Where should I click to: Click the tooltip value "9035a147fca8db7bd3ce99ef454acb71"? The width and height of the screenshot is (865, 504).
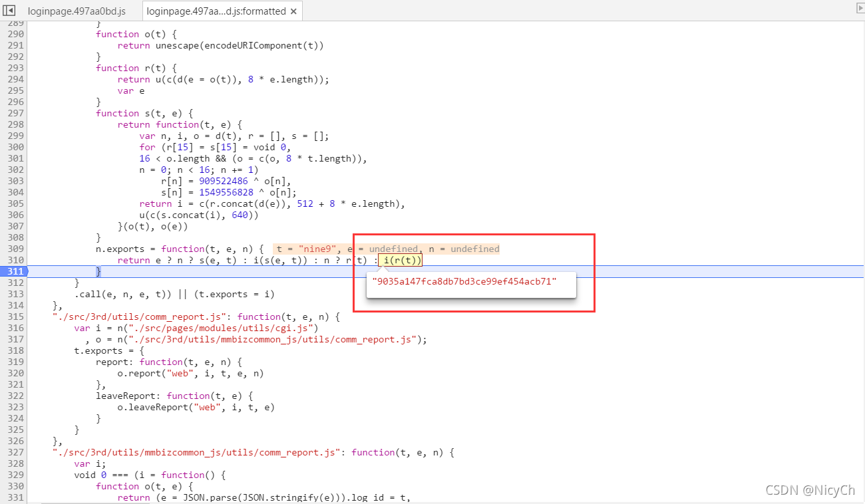coord(464,281)
